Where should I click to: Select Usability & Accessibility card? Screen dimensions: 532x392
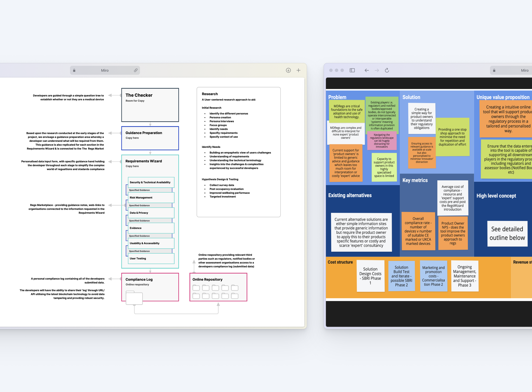151,243
